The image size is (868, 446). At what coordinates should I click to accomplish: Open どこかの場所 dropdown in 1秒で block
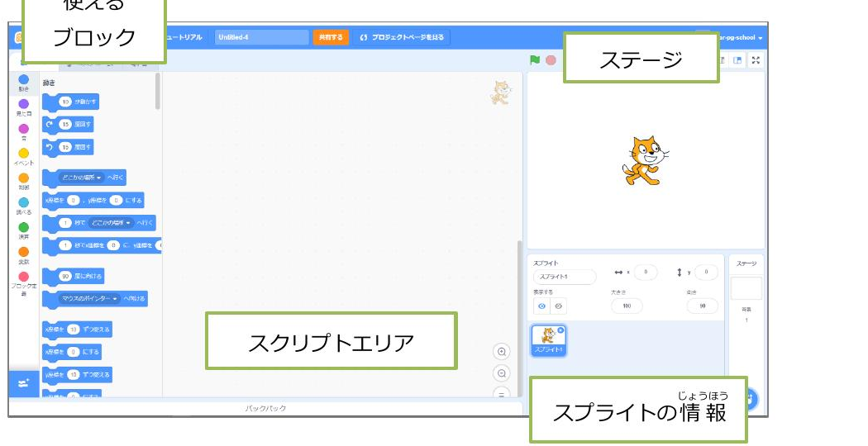[x=111, y=223]
